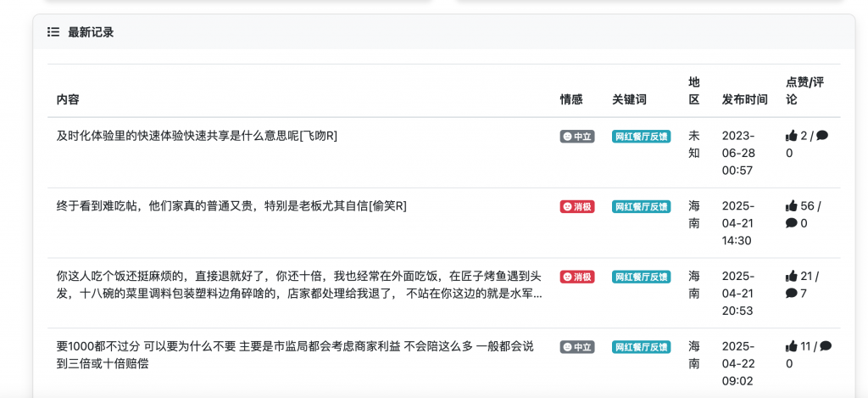
Task: Click the 海南 region cell in the 14:30 row
Action: [x=694, y=215]
